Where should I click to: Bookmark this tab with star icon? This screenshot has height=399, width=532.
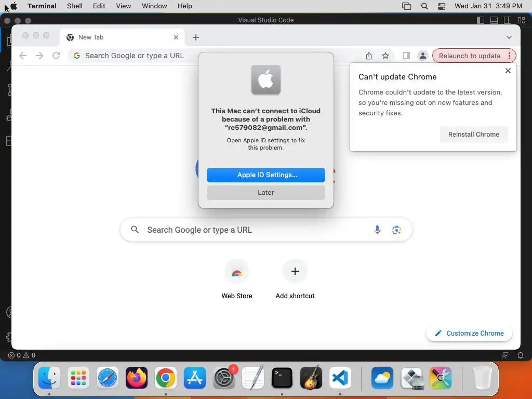[x=385, y=56]
